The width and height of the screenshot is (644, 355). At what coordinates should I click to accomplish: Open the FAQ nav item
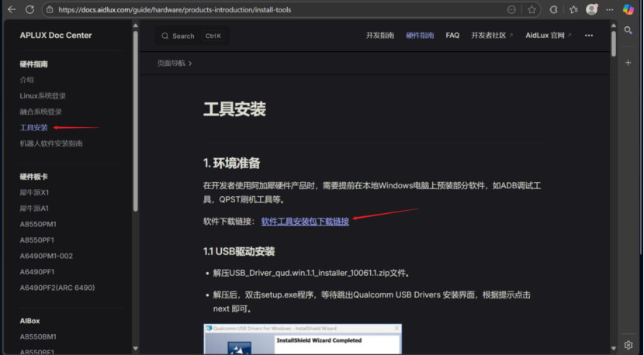coord(452,36)
